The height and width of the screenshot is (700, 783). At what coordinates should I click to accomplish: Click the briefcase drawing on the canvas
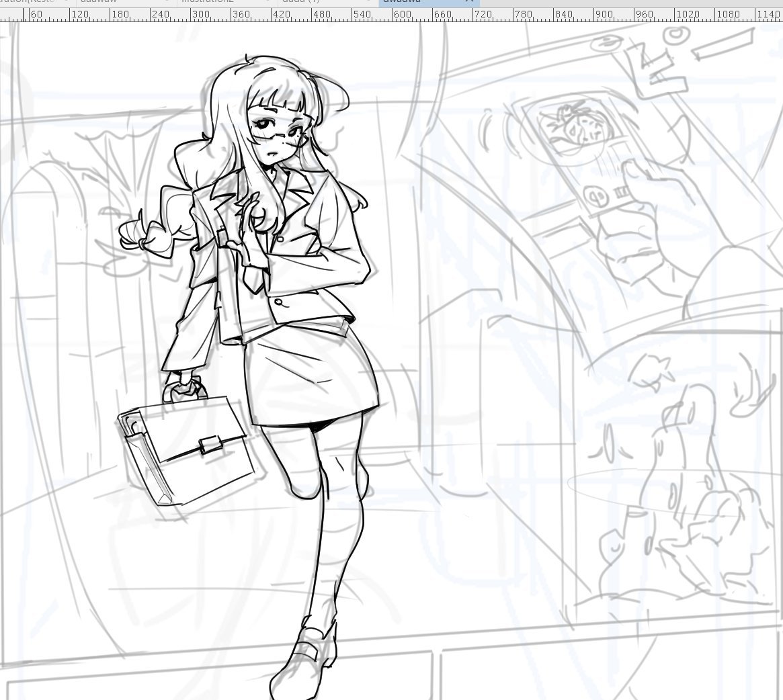186,444
